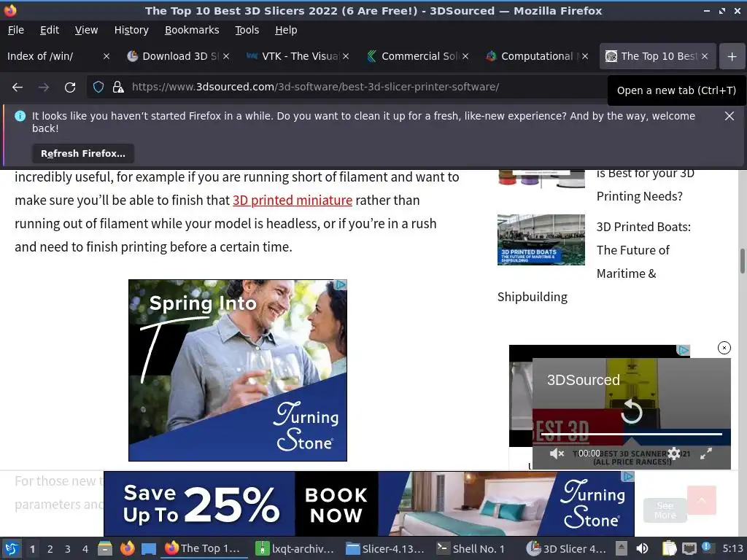Reload the current page

click(70, 87)
